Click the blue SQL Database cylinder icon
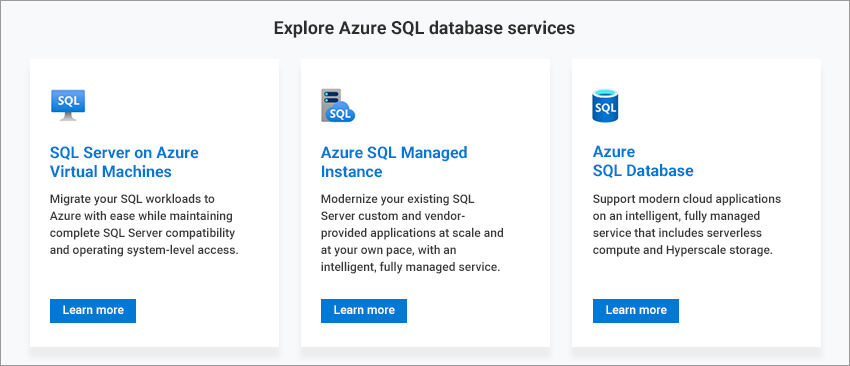The width and height of the screenshot is (850, 366). pyautogui.click(x=605, y=106)
